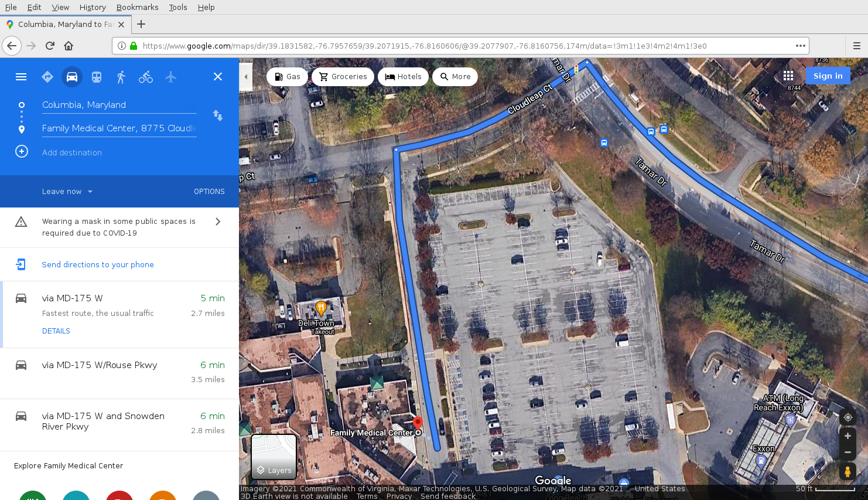The width and height of the screenshot is (868, 500).
Task: Select the walking travel mode icon
Action: [x=121, y=77]
